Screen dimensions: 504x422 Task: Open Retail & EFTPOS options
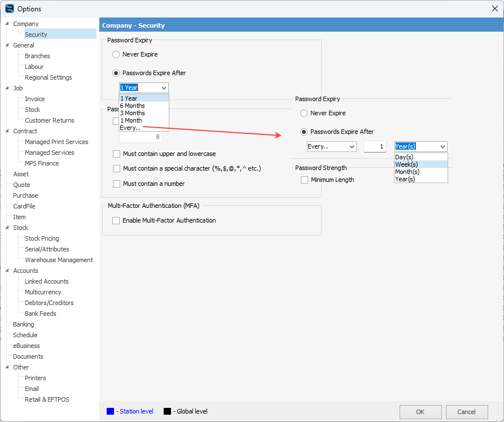point(47,399)
